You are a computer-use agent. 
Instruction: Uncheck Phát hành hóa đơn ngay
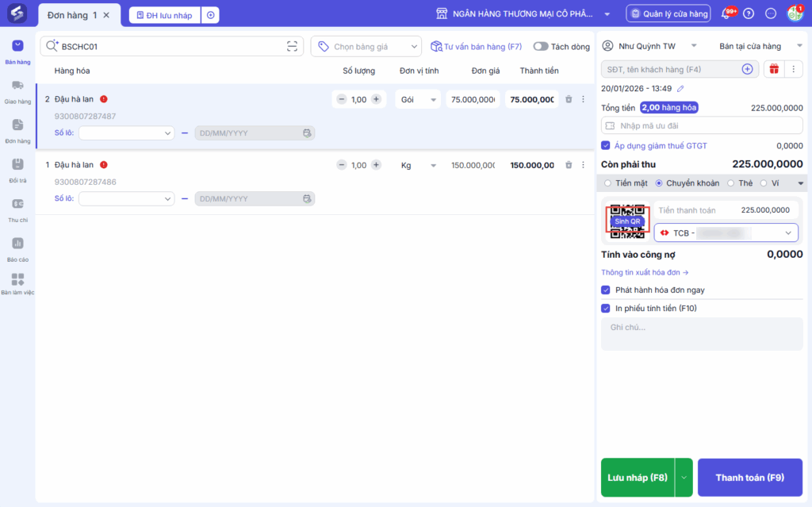[605, 290]
